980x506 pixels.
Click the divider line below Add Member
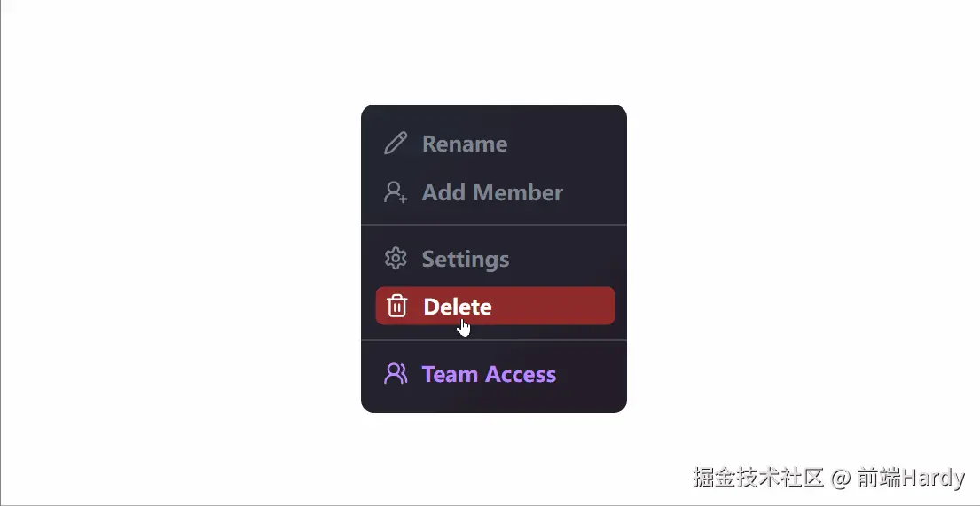(494, 225)
